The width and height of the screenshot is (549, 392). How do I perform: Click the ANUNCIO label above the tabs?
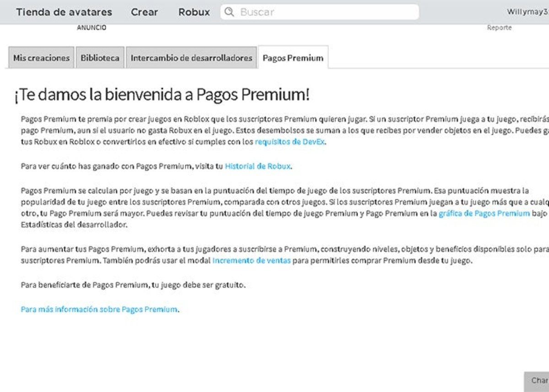tap(92, 27)
